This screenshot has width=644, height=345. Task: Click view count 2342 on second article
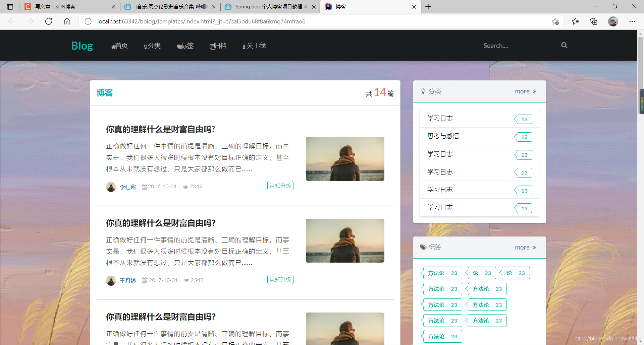click(194, 280)
